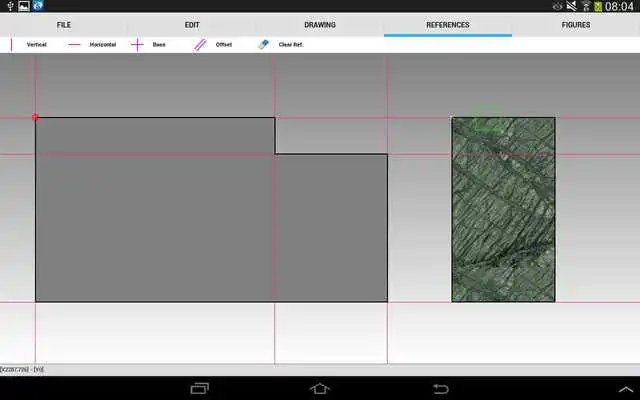The image size is (640, 400).
Task: Switch to the FIGURES tab
Action: (576, 25)
